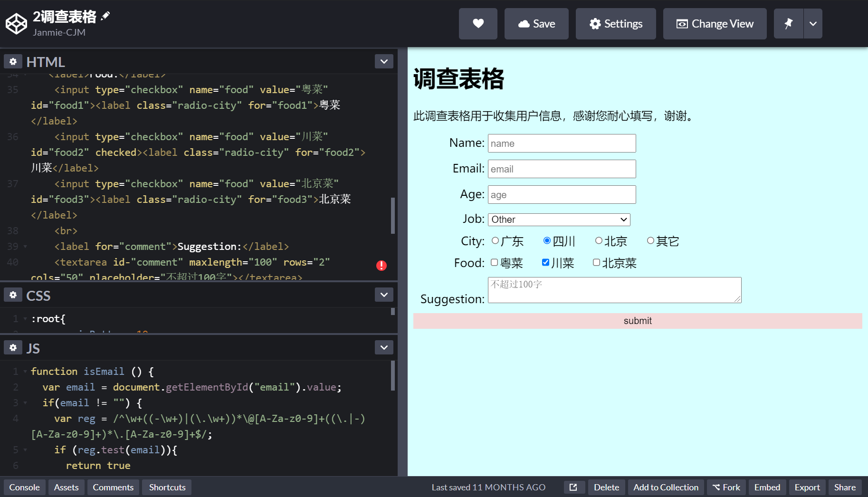
Task: Open the CSS panel settings gear
Action: (13, 295)
